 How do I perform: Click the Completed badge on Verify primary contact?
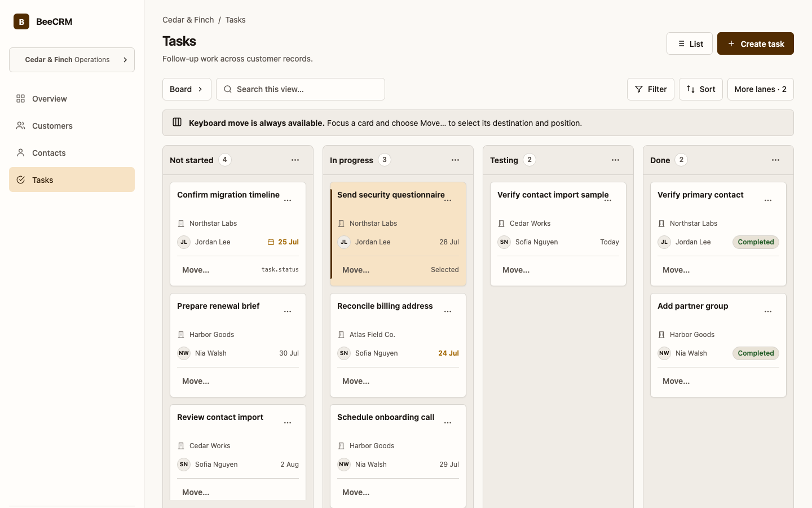(756, 242)
